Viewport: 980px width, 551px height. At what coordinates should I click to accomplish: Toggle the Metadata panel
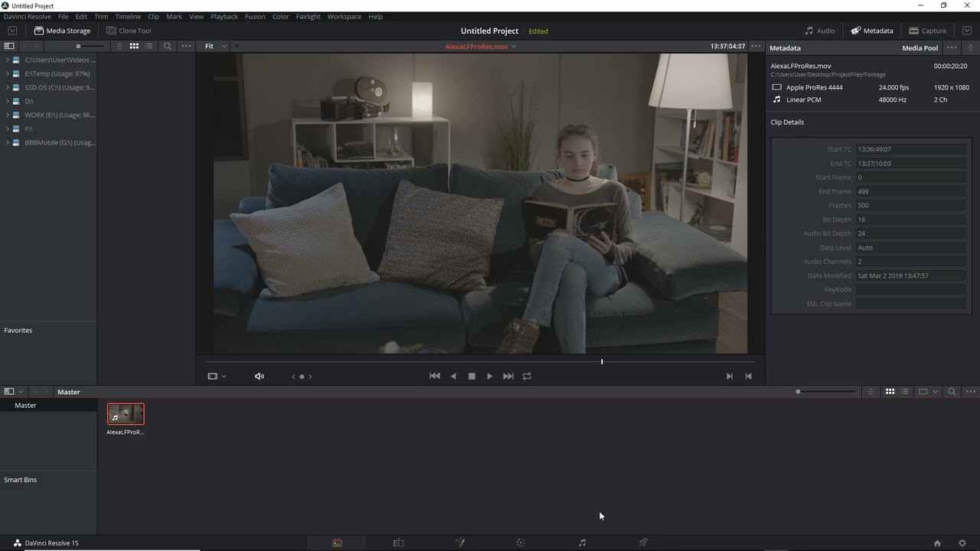coord(872,31)
